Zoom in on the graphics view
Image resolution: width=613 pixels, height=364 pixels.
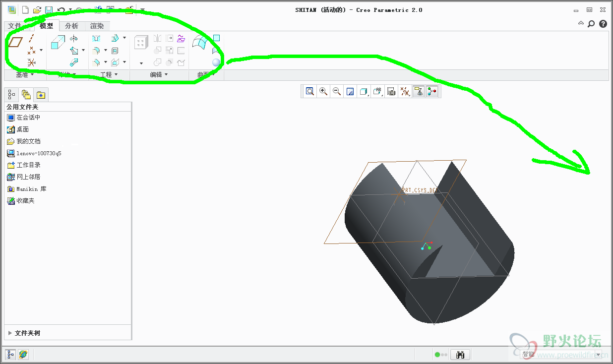[323, 91]
